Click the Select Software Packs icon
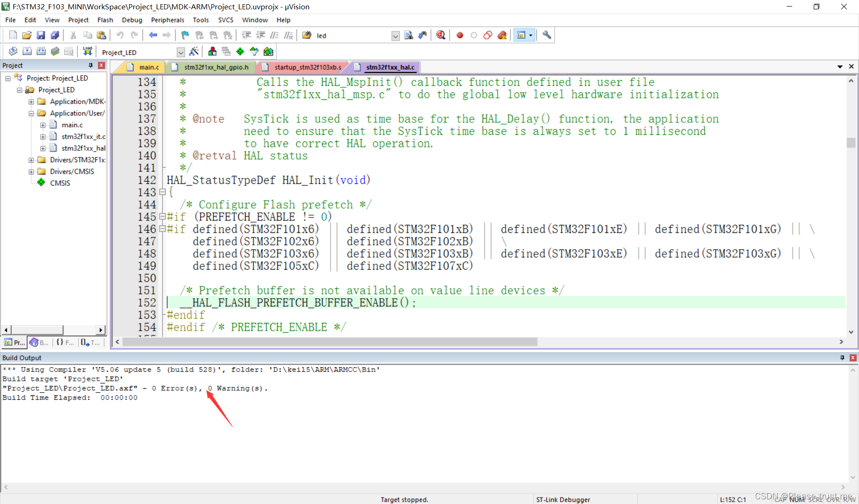 pyautogui.click(x=254, y=51)
